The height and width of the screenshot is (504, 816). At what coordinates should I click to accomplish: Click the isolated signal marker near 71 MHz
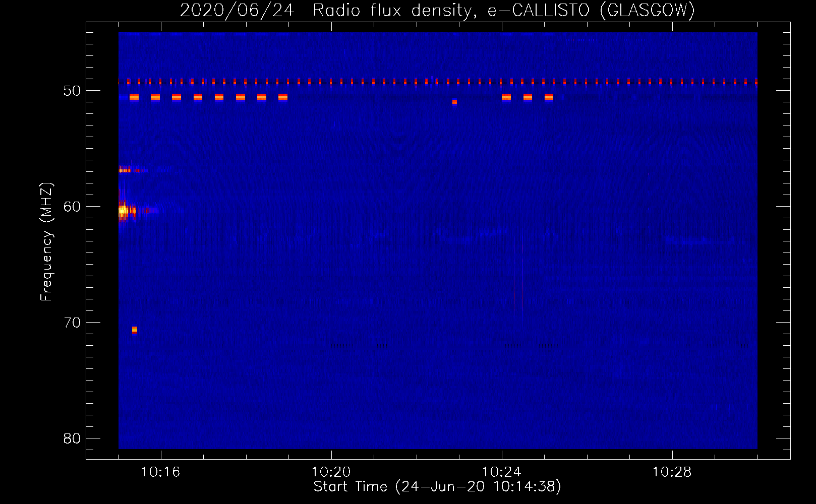pyautogui.click(x=135, y=330)
